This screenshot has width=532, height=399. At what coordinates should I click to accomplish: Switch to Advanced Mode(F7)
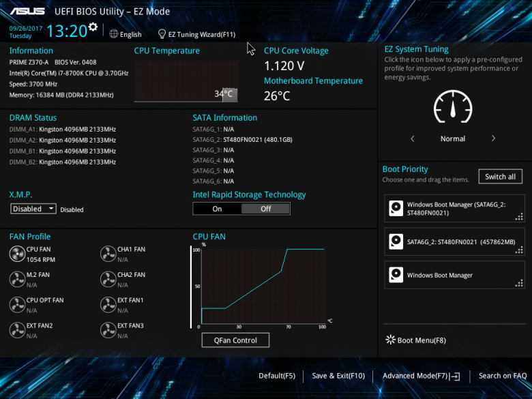pos(415,376)
